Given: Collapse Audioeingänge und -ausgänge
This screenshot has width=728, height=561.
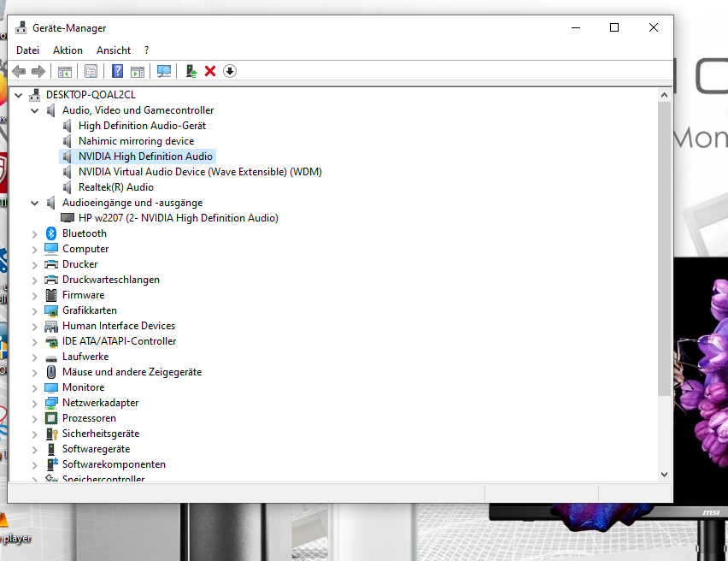Looking at the screenshot, I should point(34,204).
